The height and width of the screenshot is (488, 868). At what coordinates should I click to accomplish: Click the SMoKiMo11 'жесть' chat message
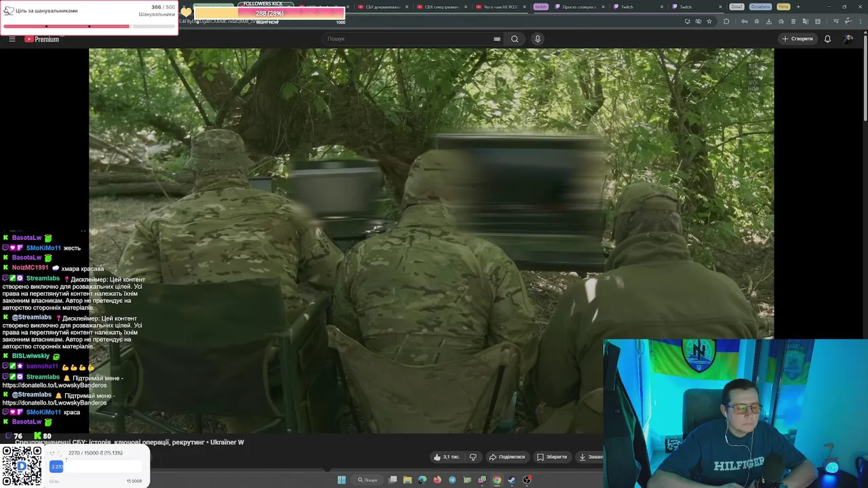click(x=42, y=248)
